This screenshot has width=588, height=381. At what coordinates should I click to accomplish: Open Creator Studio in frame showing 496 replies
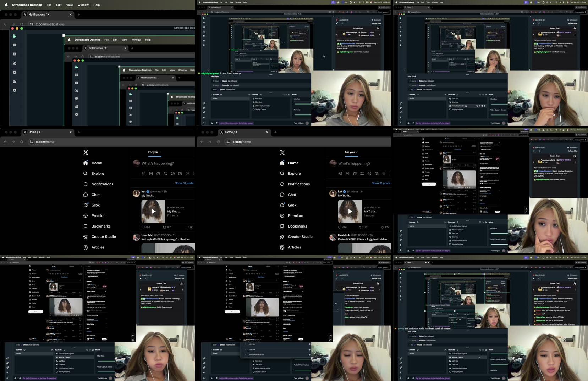click(296, 237)
